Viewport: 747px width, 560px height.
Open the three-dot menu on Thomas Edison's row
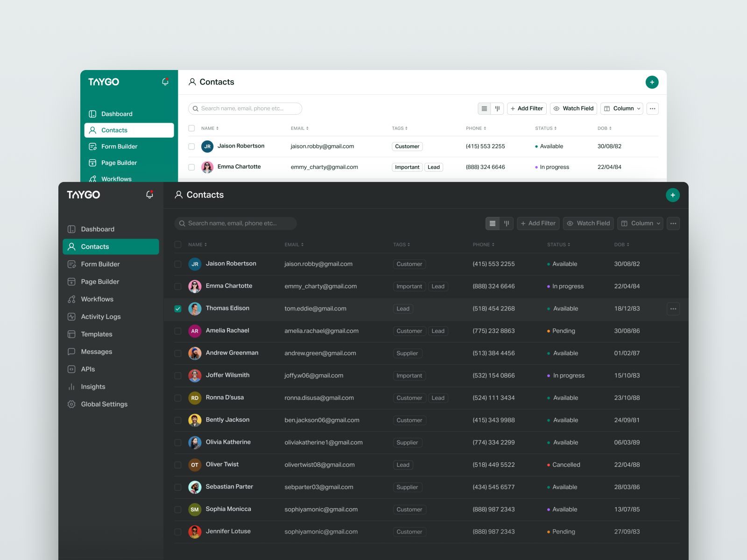(673, 308)
